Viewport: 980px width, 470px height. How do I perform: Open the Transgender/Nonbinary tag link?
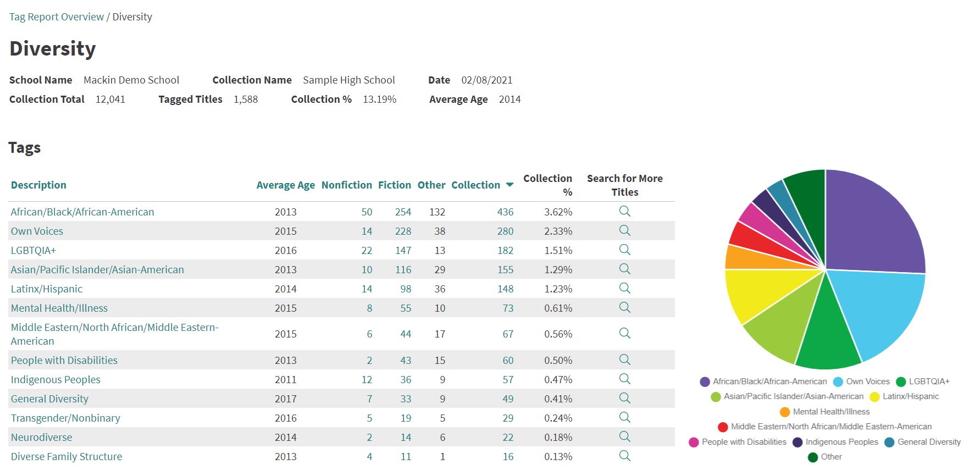tap(65, 418)
